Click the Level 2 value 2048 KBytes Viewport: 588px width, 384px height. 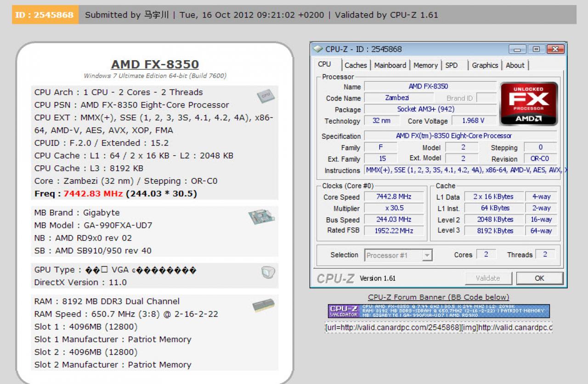click(494, 220)
